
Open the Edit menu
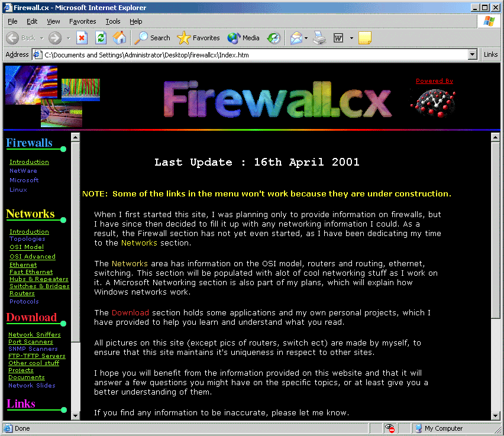(32, 21)
